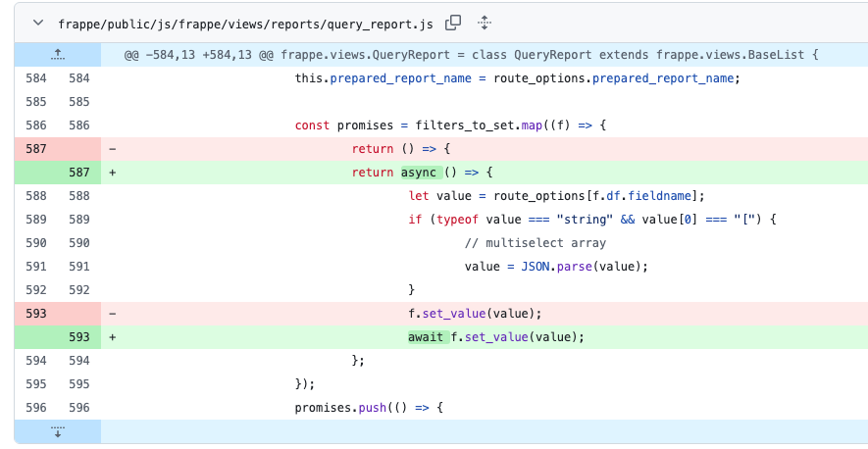868x449 pixels.
Task: Click the minus marker on deleted line 593
Action: click(x=113, y=314)
